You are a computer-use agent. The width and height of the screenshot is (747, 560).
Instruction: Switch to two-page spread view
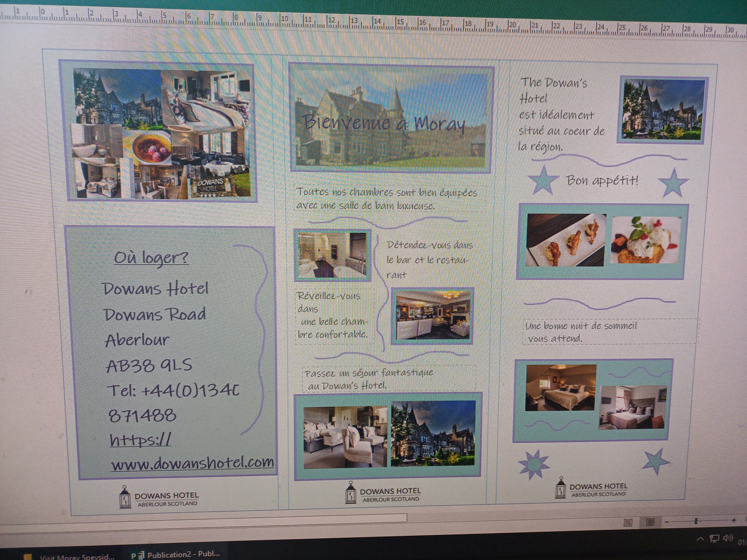[x=650, y=522]
